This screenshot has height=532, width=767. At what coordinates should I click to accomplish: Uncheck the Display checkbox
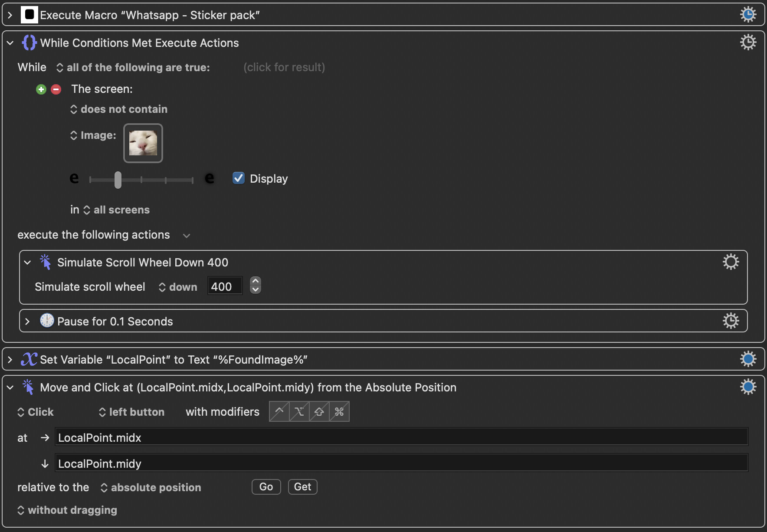tap(239, 178)
